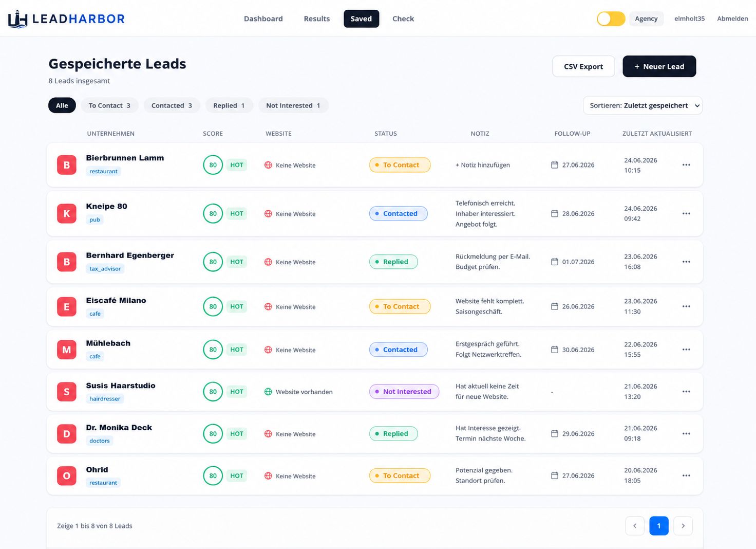Click calendar icon for Eiscafé Milano follow-up

click(555, 306)
